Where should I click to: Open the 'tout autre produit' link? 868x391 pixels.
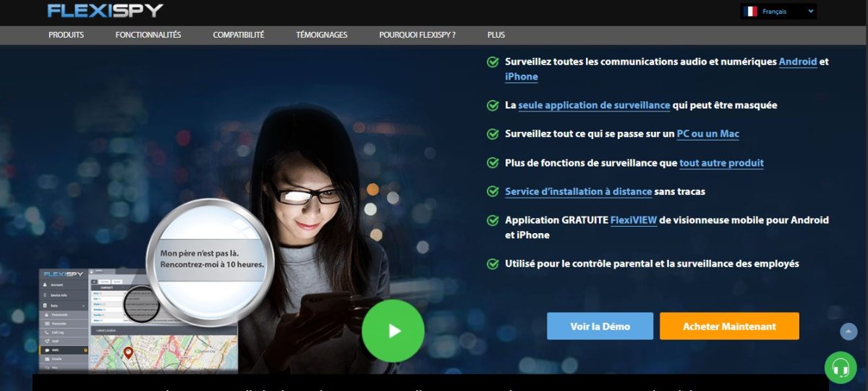[x=722, y=163]
